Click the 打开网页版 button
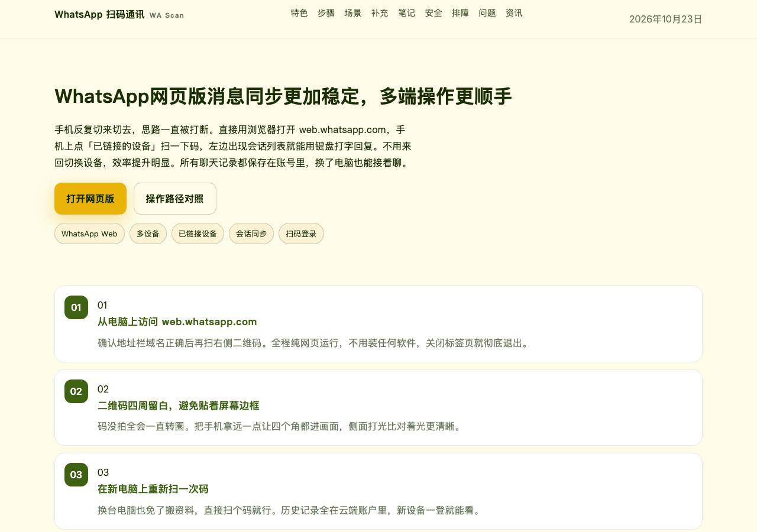The width and height of the screenshot is (757, 532). (90, 199)
